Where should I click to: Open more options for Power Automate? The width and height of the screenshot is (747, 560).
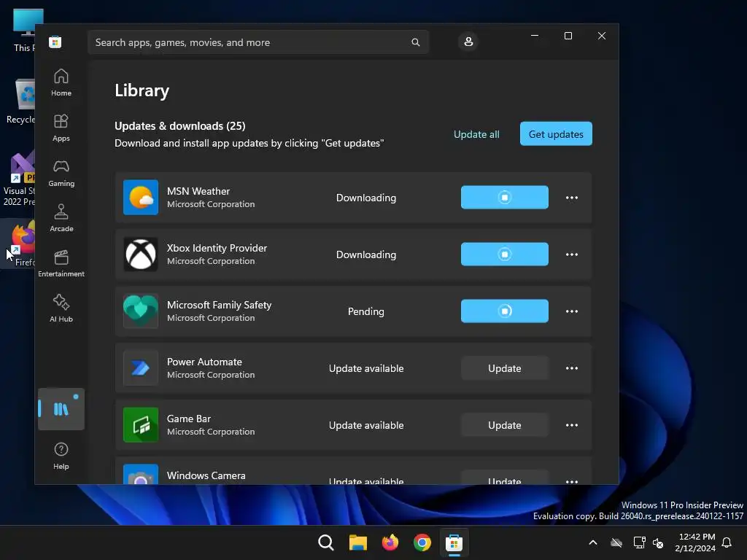572,368
